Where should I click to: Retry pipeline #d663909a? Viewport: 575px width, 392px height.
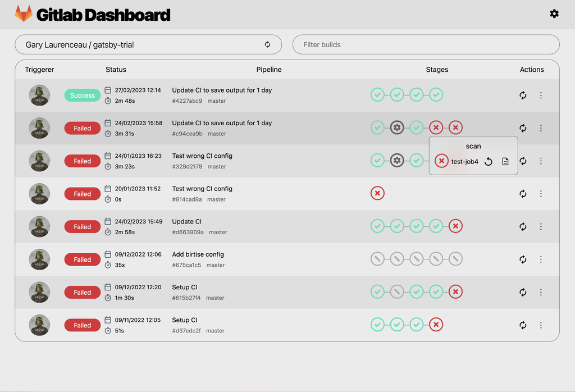pyautogui.click(x=523, y=227)
